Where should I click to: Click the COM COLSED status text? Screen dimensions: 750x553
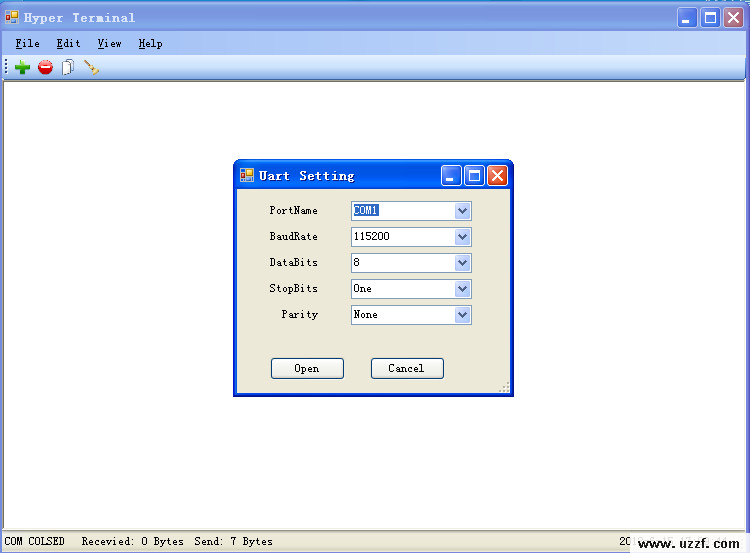tap(34, 541)
